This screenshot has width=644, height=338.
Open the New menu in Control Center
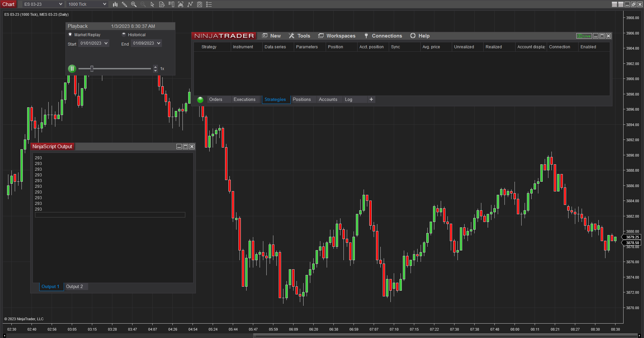[271, 36]
